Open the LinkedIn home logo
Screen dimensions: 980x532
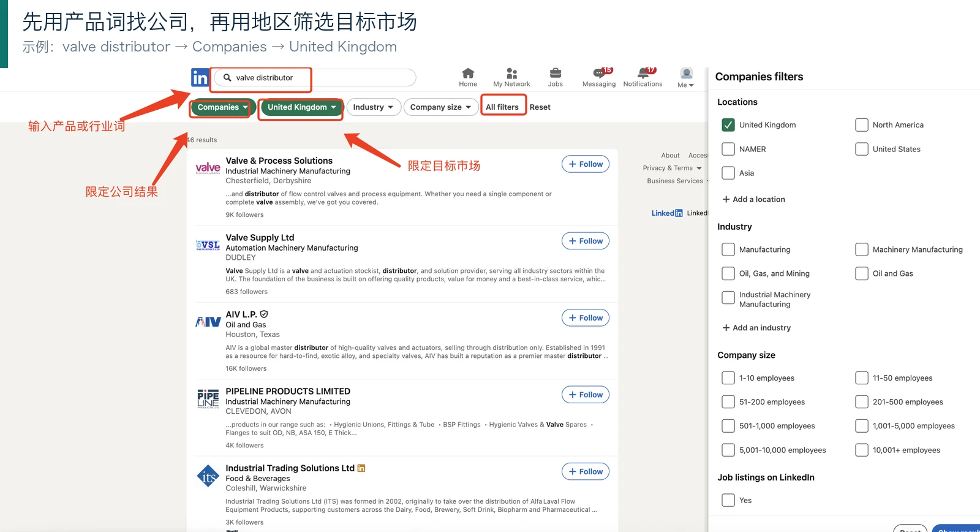200,78
